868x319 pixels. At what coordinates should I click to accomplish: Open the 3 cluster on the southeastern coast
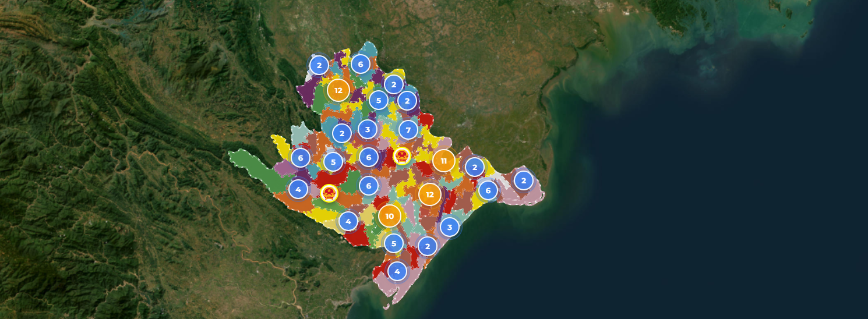[450, 227]
